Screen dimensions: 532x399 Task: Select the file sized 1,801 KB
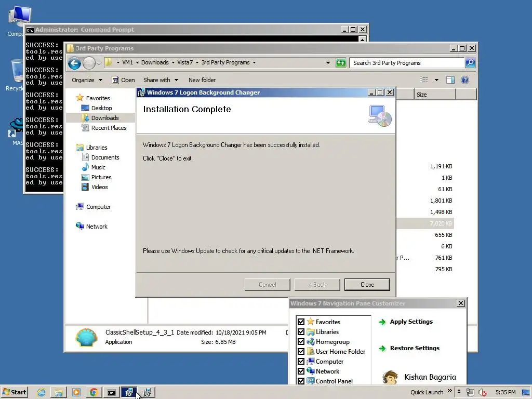pos(441,201)
